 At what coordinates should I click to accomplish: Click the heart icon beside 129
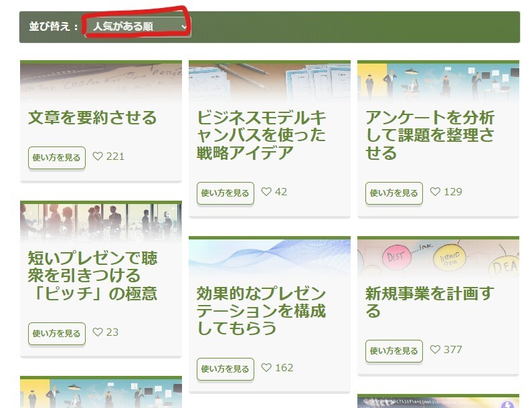click(x=435, y=191)
